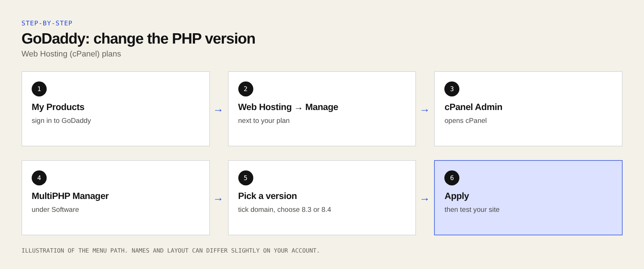Click the "Web Hosting → Manage" step title

click(x=288, y=107)
